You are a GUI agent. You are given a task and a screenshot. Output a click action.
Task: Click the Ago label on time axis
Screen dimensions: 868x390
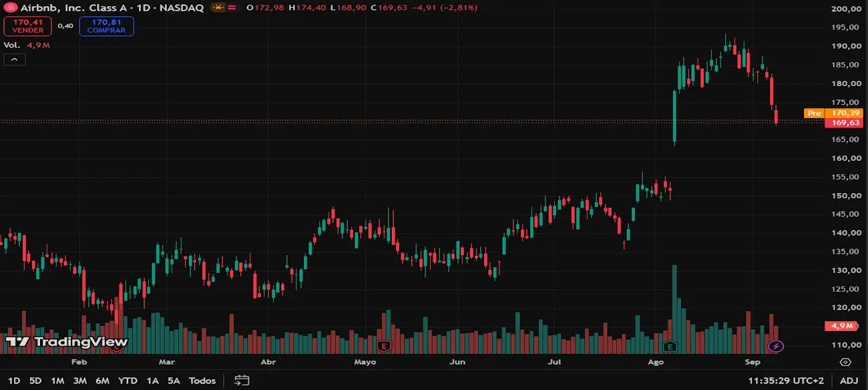[656, 362]
